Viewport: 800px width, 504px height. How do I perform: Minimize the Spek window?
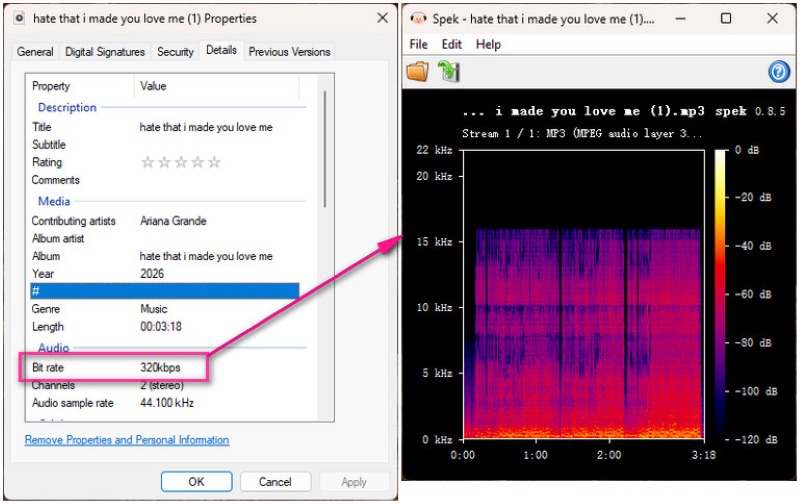680,18
